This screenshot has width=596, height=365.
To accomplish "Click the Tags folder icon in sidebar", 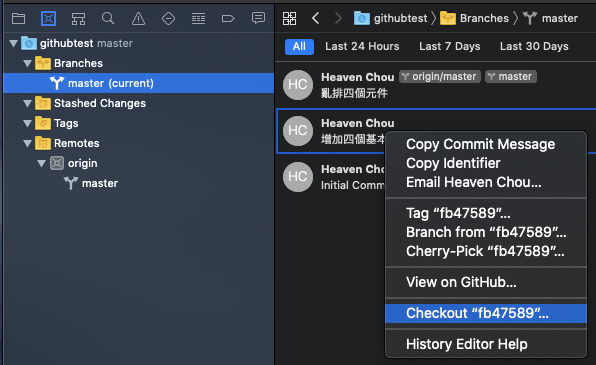I will point(43,123).
